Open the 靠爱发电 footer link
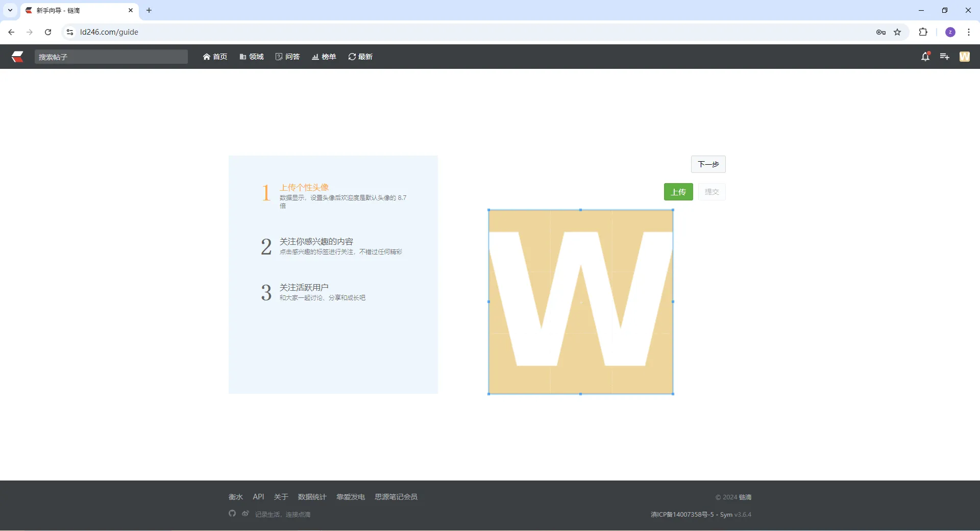The width and height of the screenshot is (980, 531). click(x=351, y=497)
